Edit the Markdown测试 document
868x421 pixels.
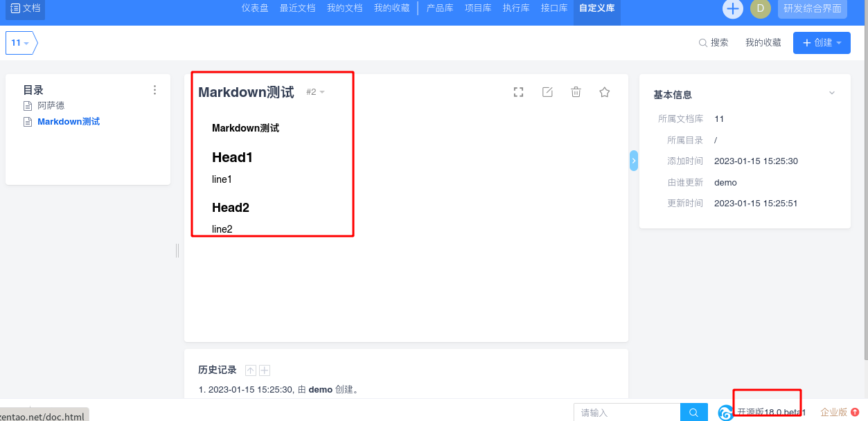pos(547,92)
